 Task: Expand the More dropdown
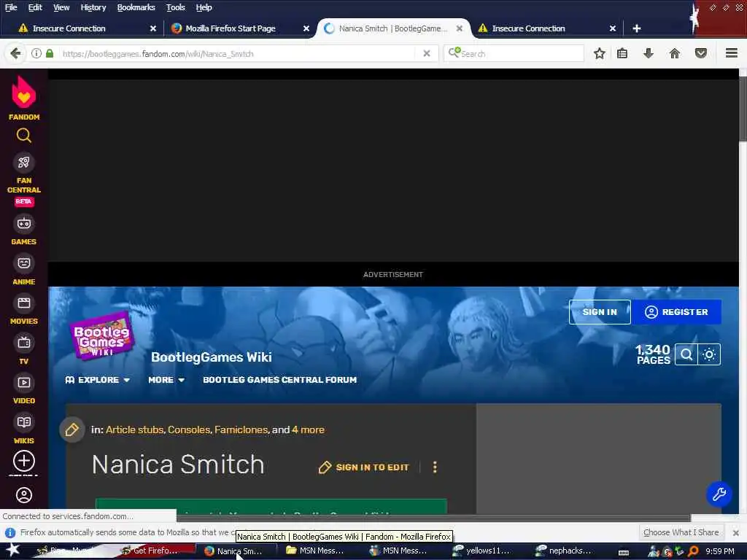point(166,380)
